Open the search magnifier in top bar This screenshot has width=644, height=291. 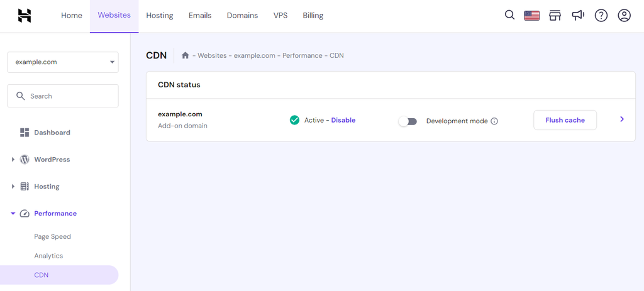pos(509,15)
